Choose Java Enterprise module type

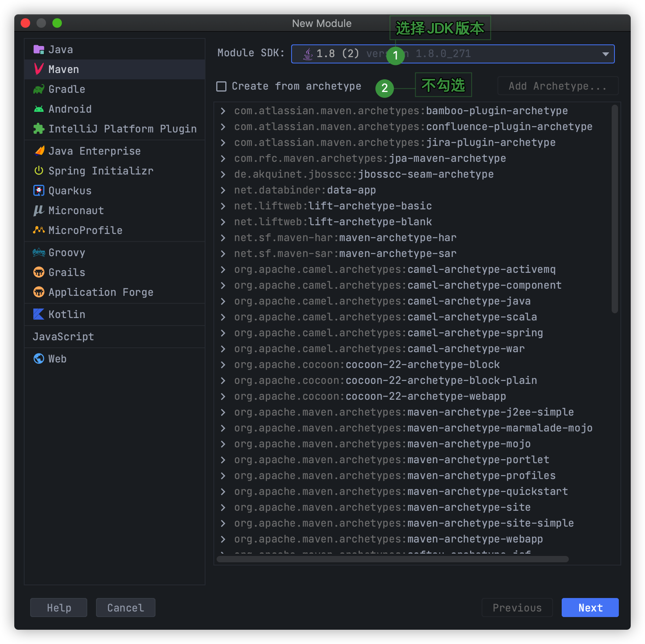pyautogui.click(x=115, y=151)
